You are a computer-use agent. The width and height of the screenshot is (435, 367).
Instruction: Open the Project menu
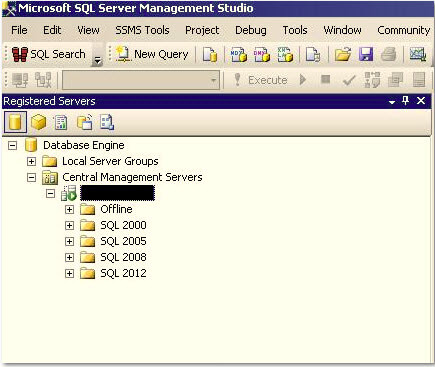pos(202,30)
